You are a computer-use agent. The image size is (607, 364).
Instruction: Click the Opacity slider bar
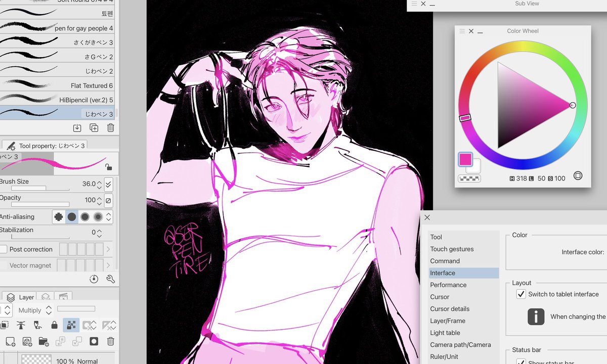coord(40,205)
